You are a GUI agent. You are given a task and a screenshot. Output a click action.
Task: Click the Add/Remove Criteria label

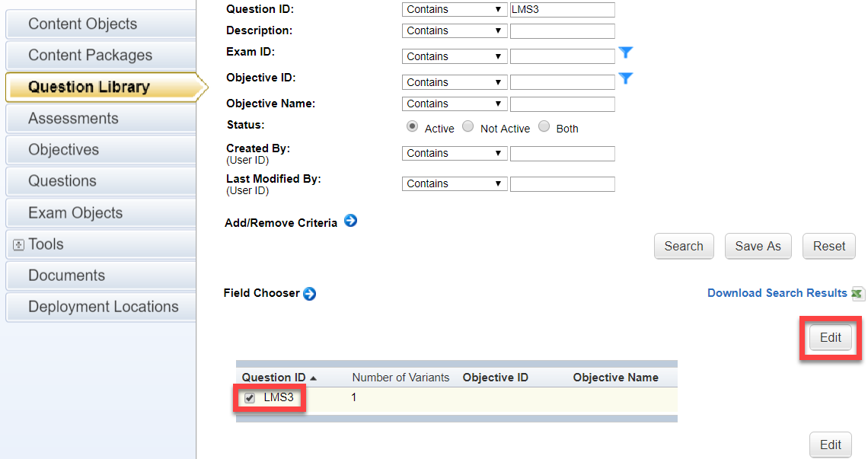(x=281, y=223)
